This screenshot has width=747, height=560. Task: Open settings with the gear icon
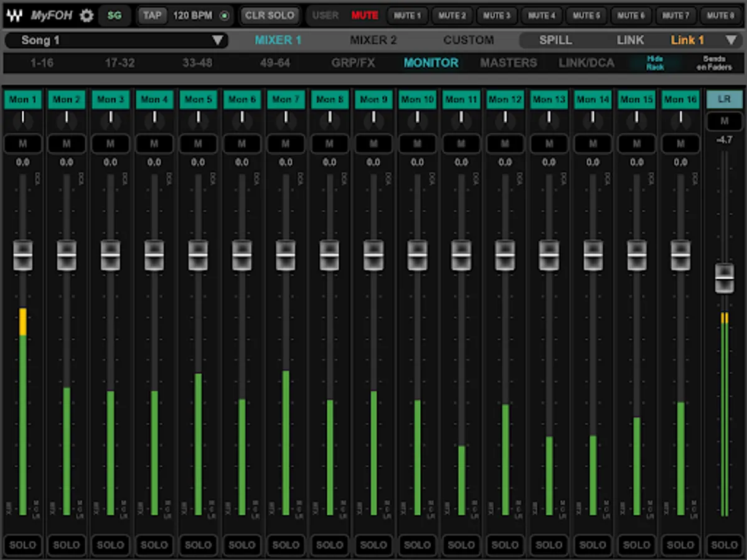[87, 16]
